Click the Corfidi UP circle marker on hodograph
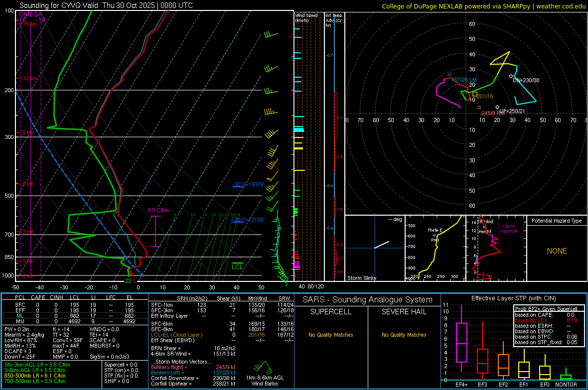The width and height of the screenshot is (588, 390). tap(497, 107)
